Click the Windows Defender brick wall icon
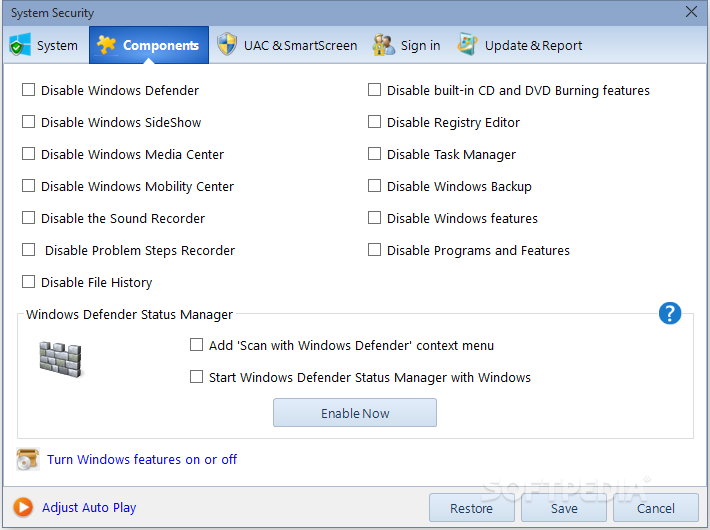The image size is (710, 530). [61, 360]
